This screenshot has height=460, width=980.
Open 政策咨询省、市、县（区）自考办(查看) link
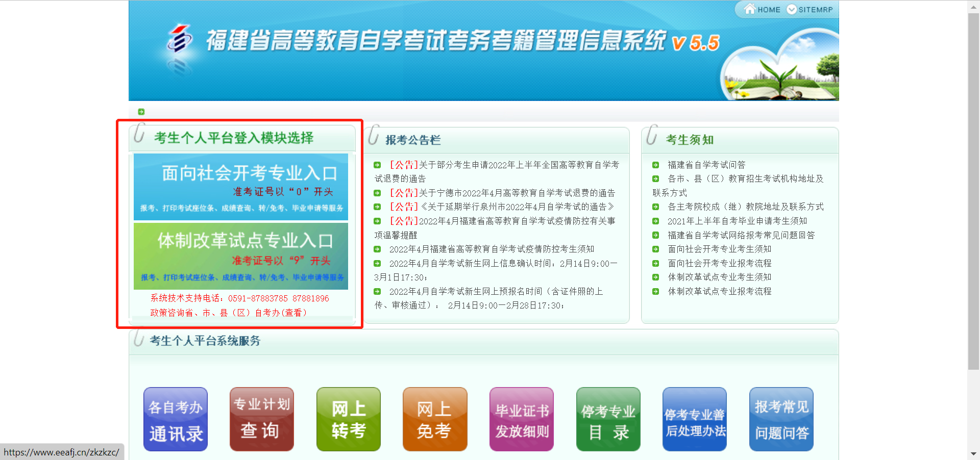tap(229, 313)
